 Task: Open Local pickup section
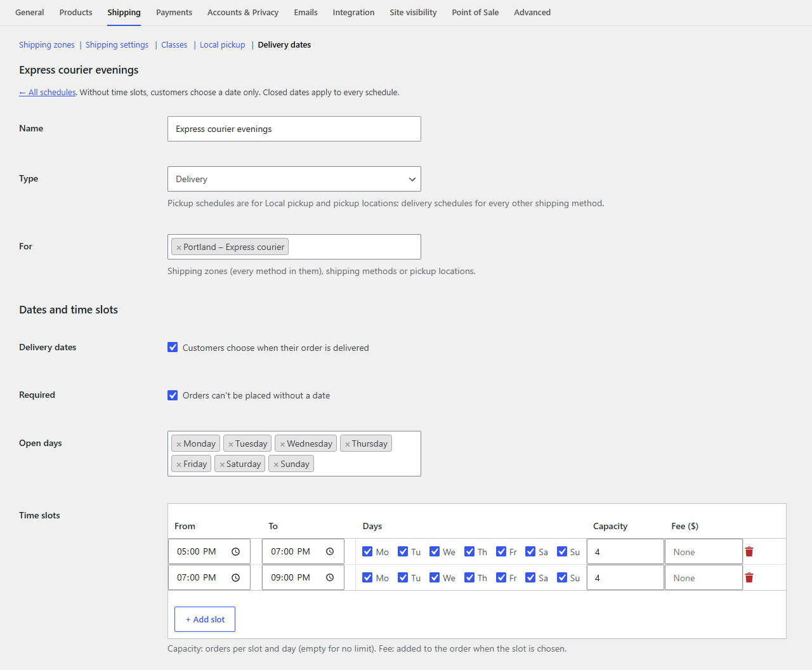coord(223,45)
